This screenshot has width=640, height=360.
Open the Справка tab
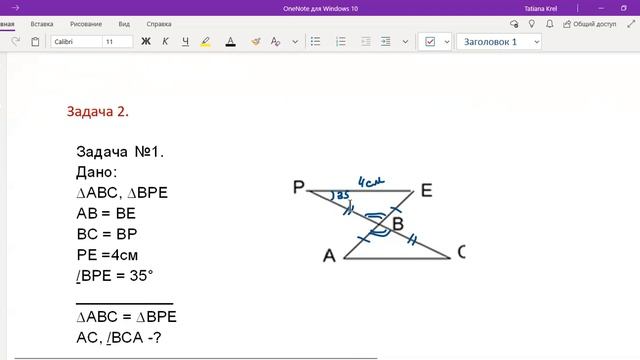coord(159,24)
